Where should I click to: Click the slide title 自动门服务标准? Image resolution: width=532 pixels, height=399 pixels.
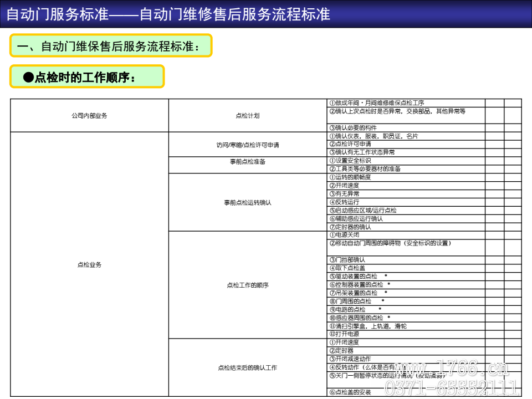tap(168, 14)
